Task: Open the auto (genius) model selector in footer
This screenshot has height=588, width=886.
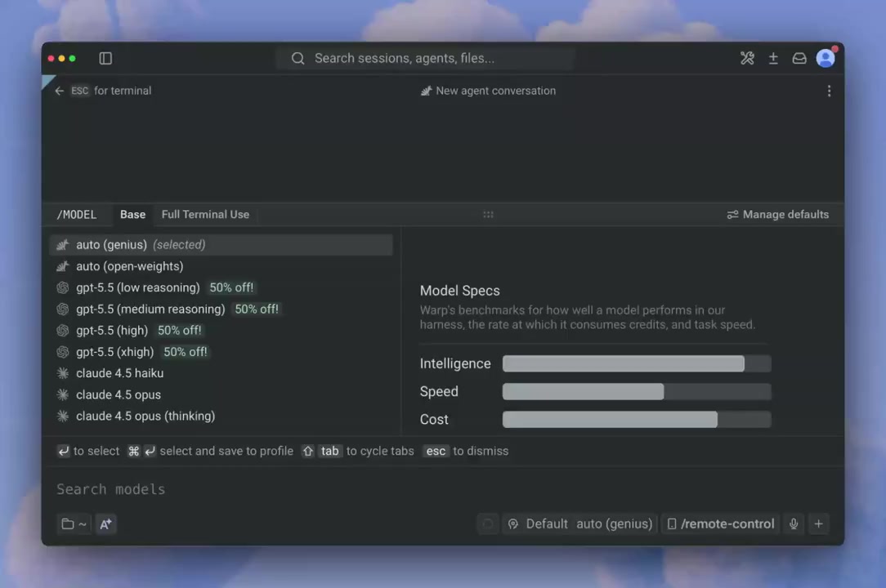Action: click(614, 523)
